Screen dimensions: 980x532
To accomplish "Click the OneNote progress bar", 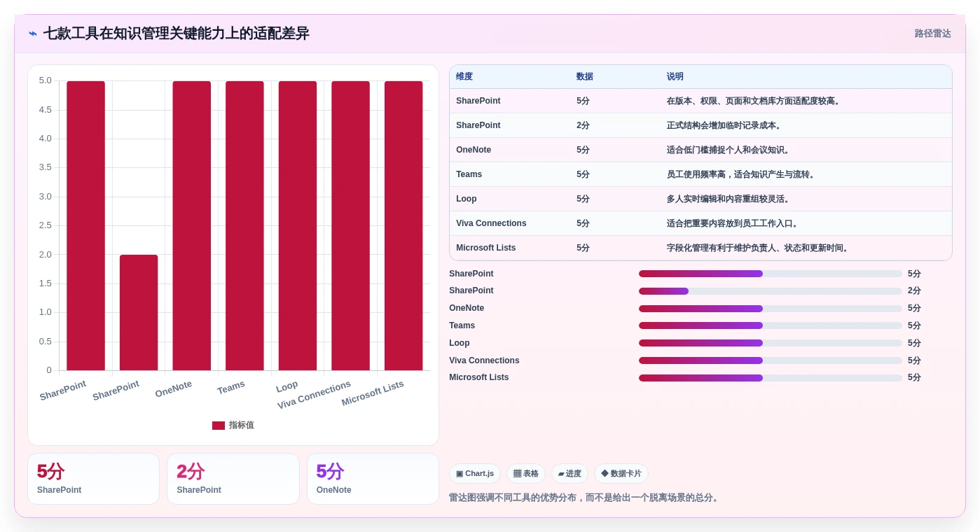I will pyautogui.click(x=771, y=309).
